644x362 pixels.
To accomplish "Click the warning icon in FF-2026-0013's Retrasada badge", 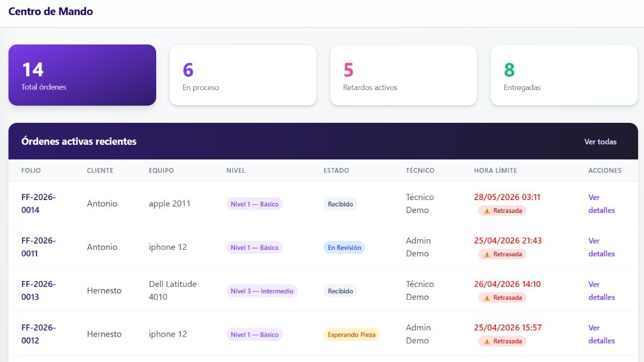I will point(487,298).
